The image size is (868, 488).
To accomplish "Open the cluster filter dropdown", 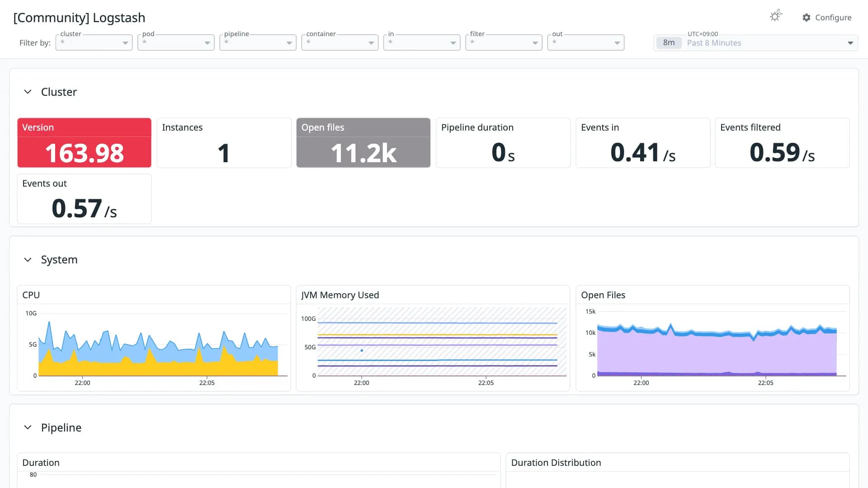I will 94,42.
